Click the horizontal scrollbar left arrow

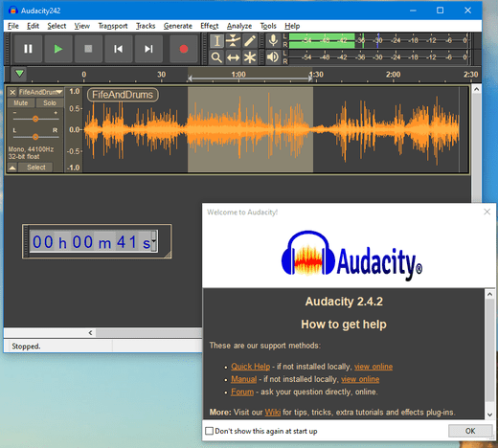[90, 333]
